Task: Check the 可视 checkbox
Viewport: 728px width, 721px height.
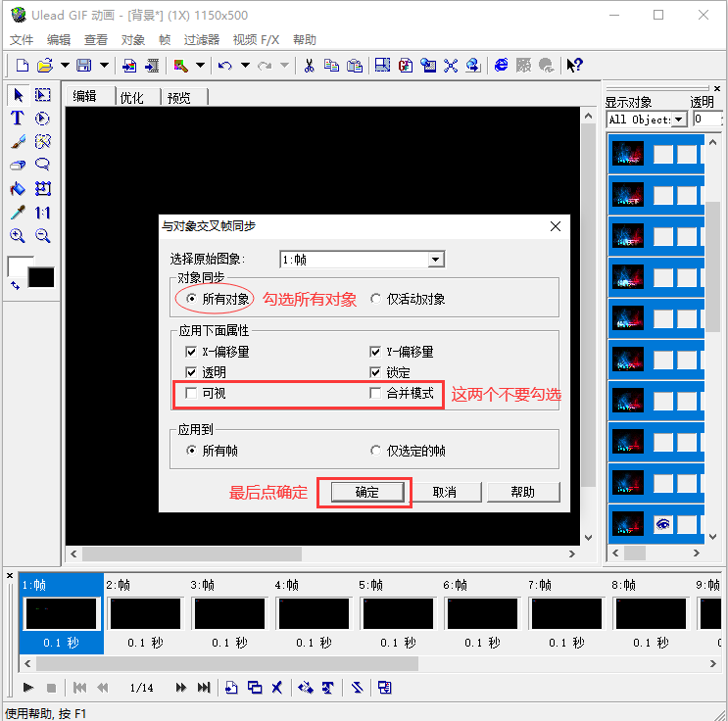Action: (x=191, y=393)
